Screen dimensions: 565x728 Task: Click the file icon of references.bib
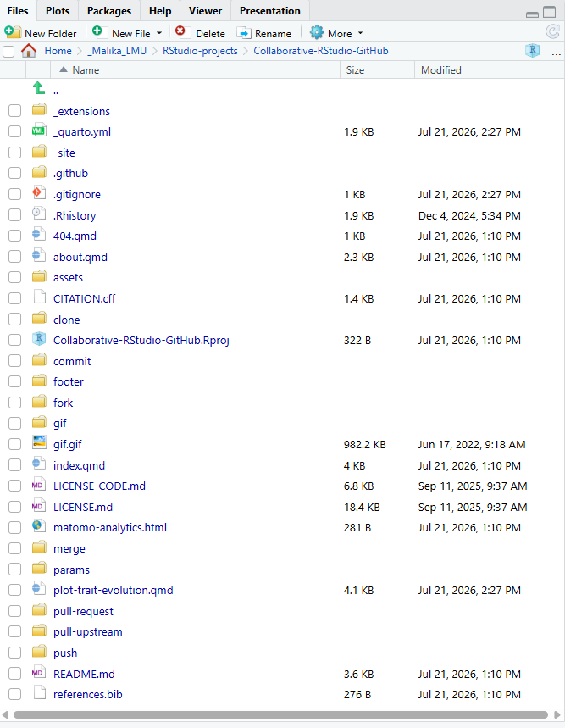tap(40, 692)
